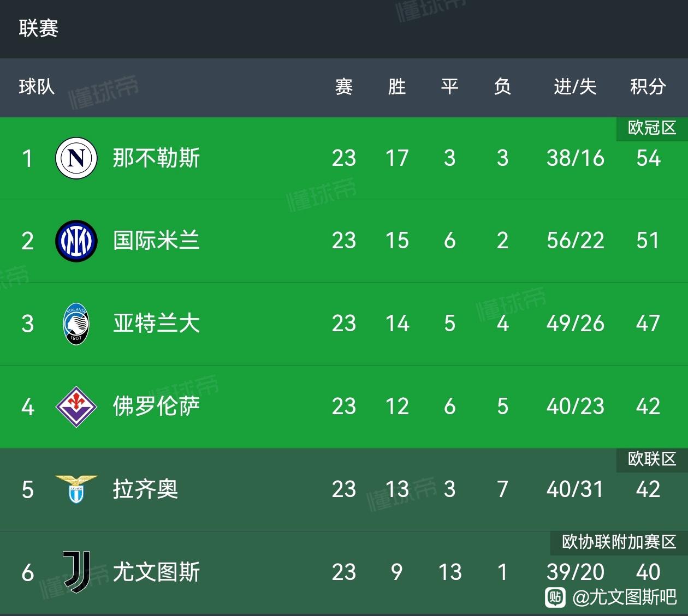Click the 欧冠区 zone label
The height and width of the screenshot is (616, 688).
click(x=652, y=128)
